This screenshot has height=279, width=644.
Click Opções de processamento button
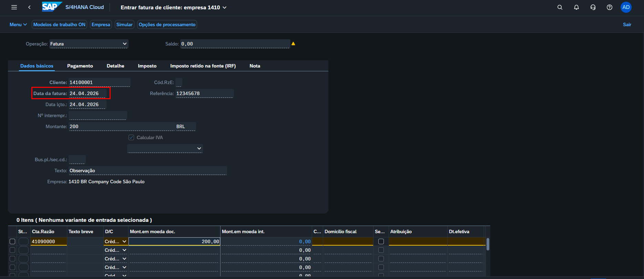(x=167, y=24)
